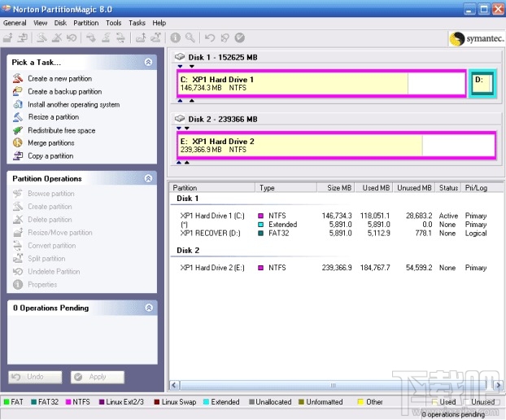Select the D: partition block on Disk 1

click(x=482, y=83)
